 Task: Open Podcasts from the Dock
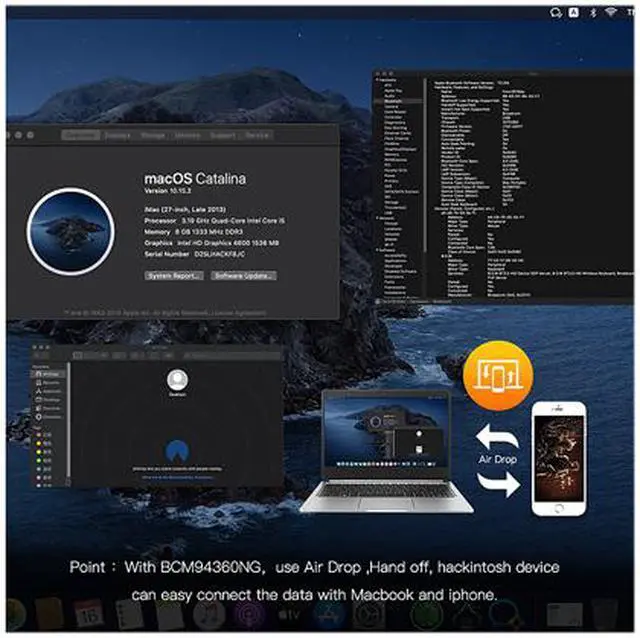(x=250, y=615)
